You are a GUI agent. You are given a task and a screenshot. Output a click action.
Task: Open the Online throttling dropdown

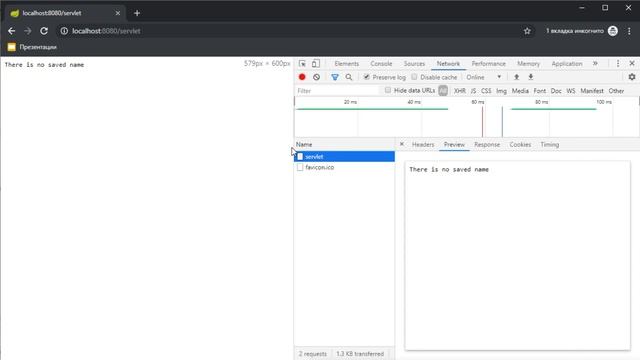484,77
